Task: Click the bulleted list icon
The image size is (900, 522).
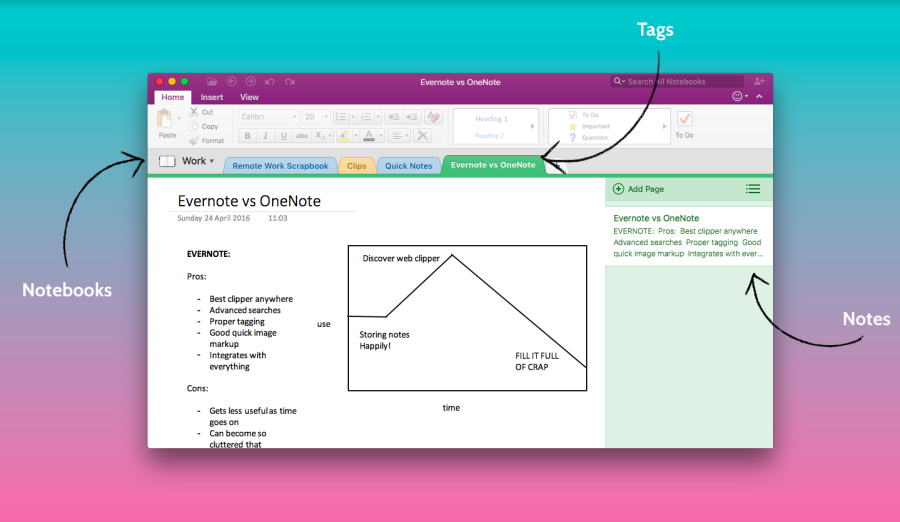Action: pyautogui.click(x=341, y=117)
